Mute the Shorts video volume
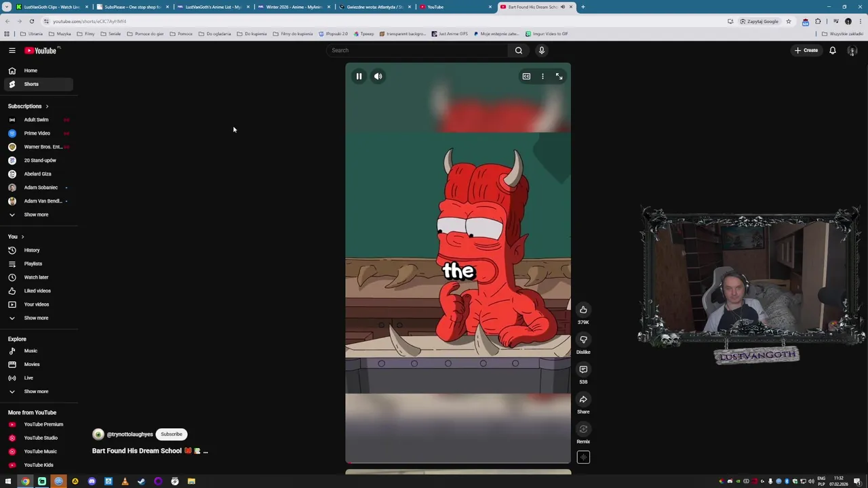 [x=378, y=77]
